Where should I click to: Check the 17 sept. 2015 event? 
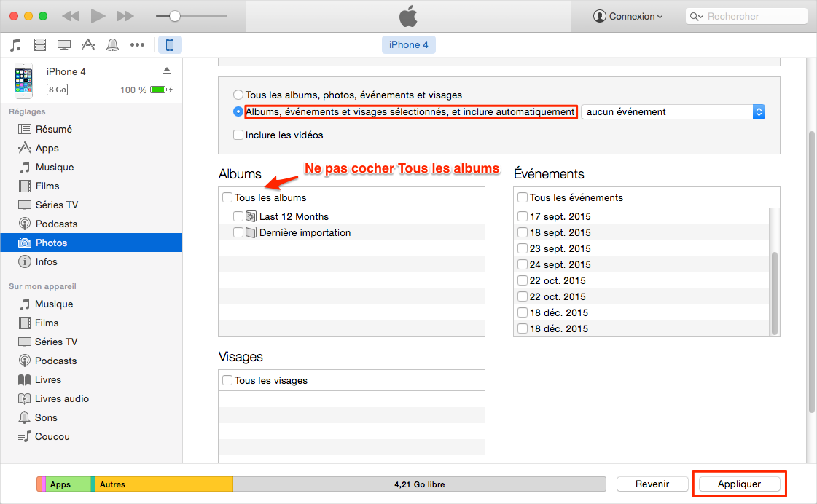(523, 216)
